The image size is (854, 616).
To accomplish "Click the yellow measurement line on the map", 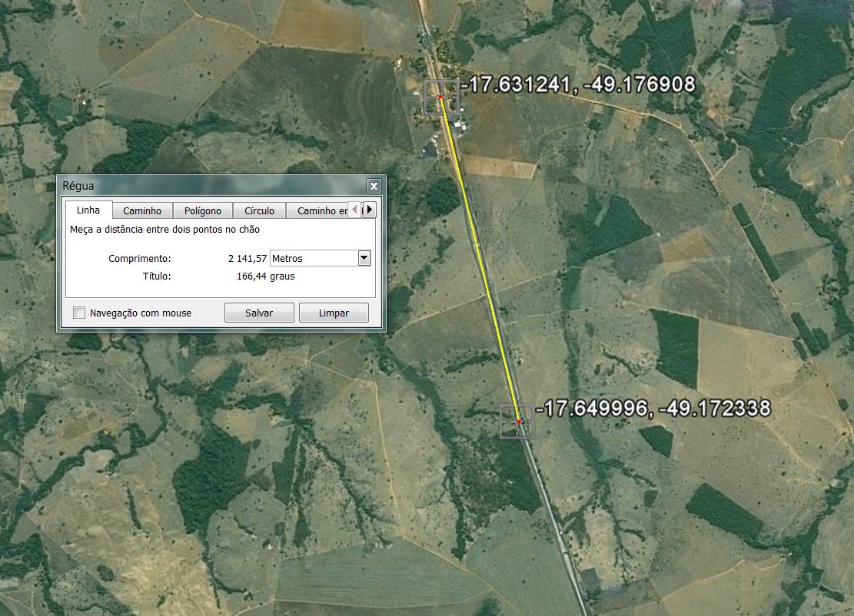I will [x=480, y=259].
